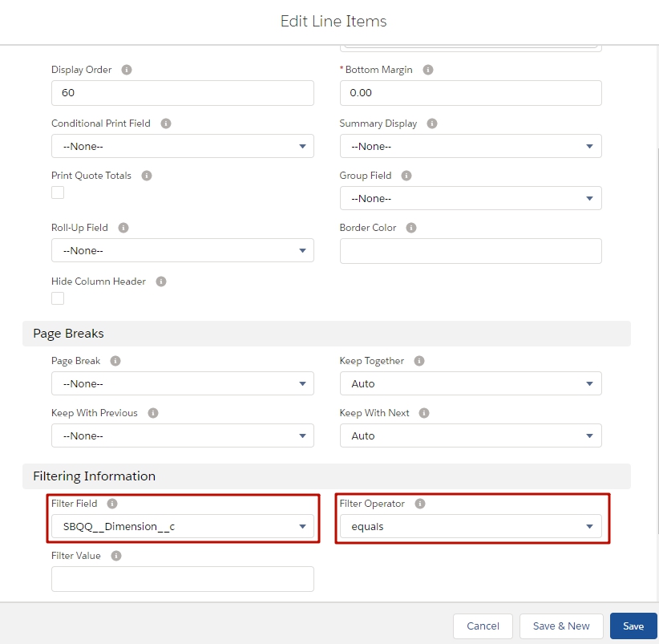
Task: Click the Display Order input field
Action: 183,93
